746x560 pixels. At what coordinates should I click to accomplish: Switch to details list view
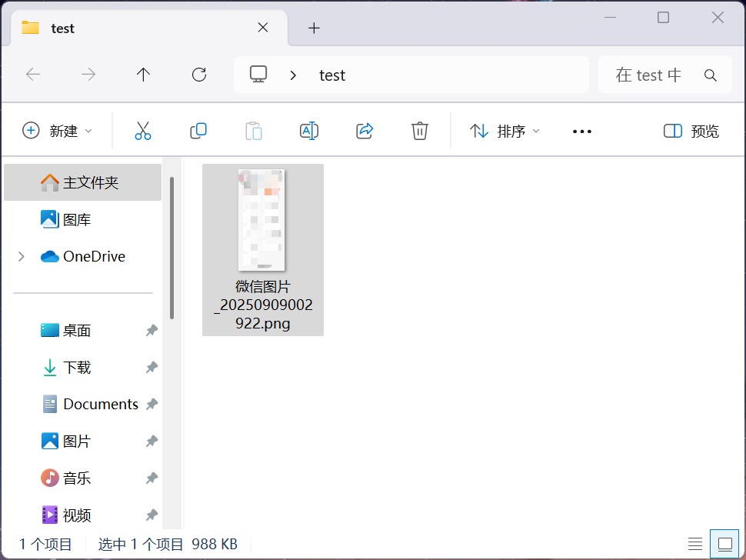pyautogui.click(x=695, y=544)
